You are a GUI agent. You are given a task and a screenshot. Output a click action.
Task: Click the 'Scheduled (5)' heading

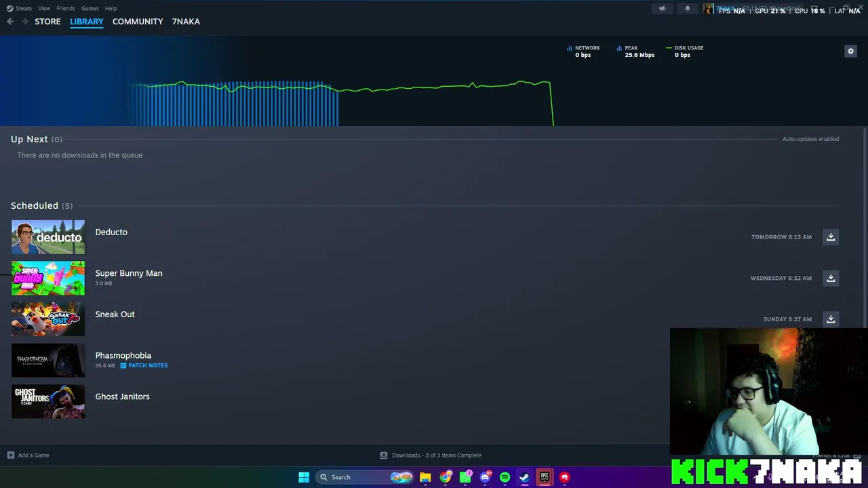(x=41, y=205)
